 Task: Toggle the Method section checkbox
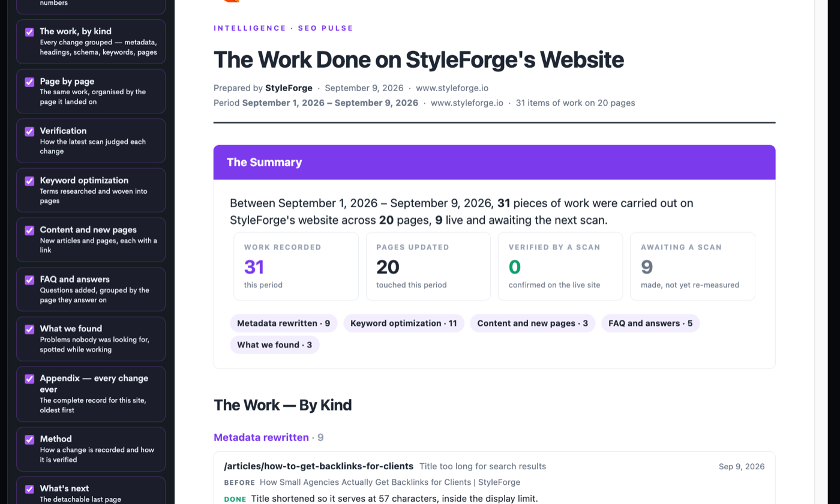tap(29, 440)
